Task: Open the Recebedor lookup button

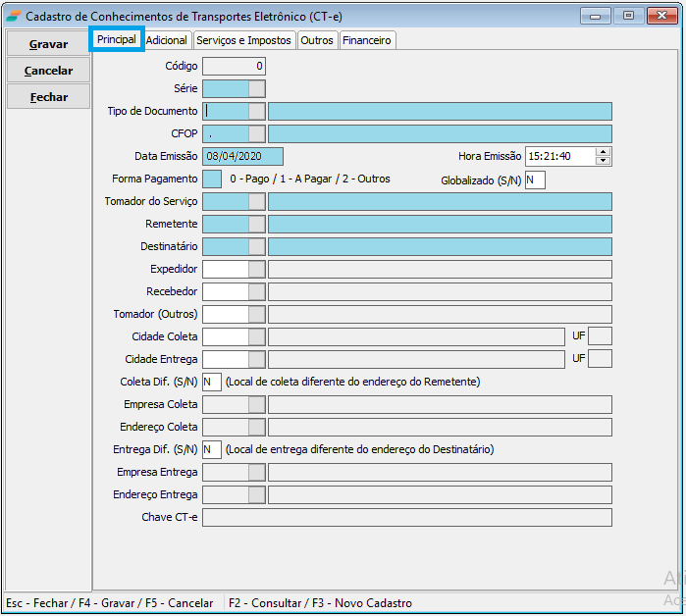Action: (x=257, y=291)
